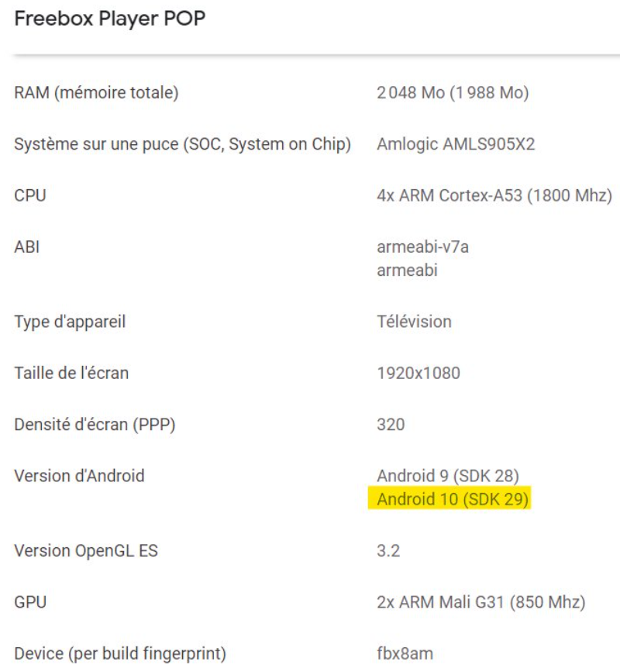Screen dimensions: 620x672
Task: Click the RAM (mémoire totale) label
Action: click(x=96, y=93)
